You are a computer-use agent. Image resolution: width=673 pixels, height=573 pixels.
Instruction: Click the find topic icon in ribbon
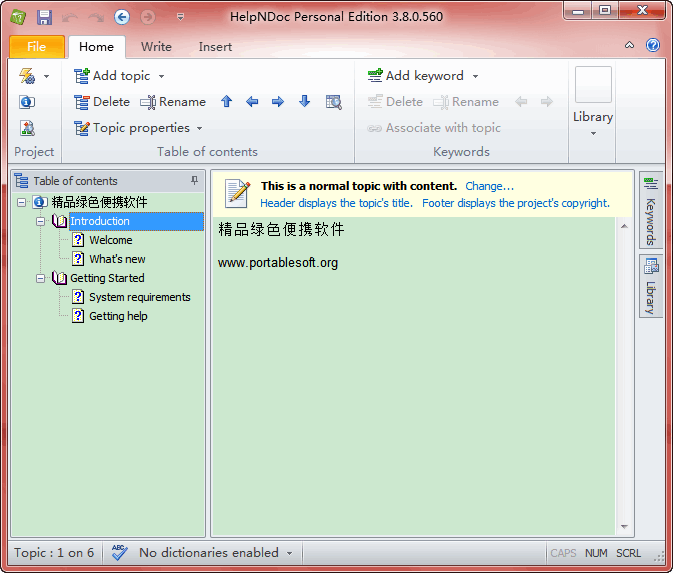[334, 102]
